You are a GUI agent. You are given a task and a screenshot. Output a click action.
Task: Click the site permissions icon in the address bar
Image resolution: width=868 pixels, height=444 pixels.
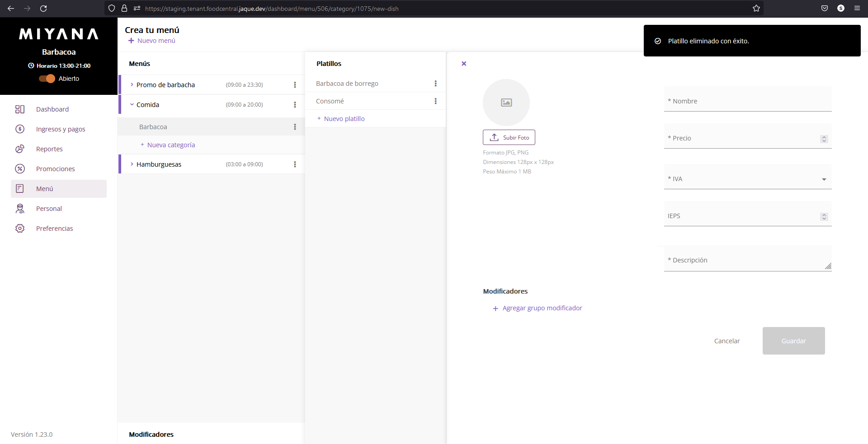pyautogui.click(x=137, y=8)
